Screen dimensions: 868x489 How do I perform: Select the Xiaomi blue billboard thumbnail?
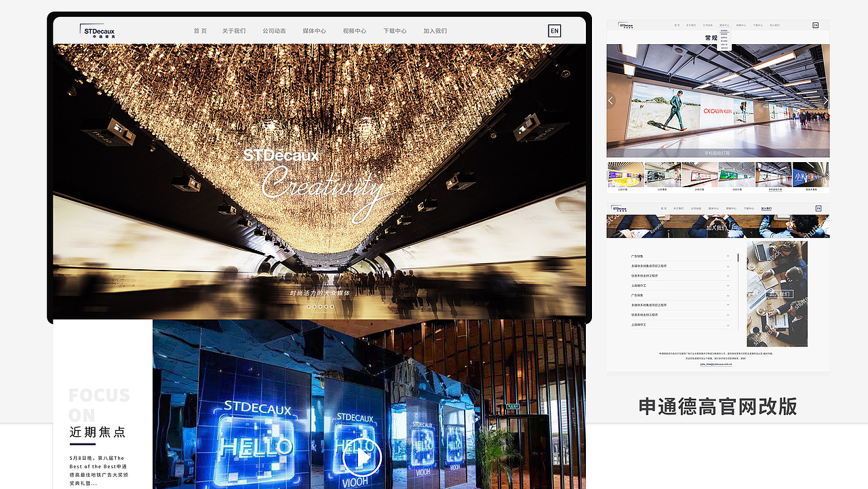[810, 176]
